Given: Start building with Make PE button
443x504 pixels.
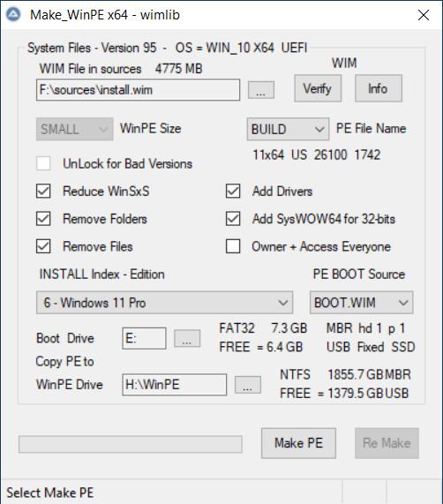Looking at the screenshot, I should pyautogui.click(x=299, y=443).
